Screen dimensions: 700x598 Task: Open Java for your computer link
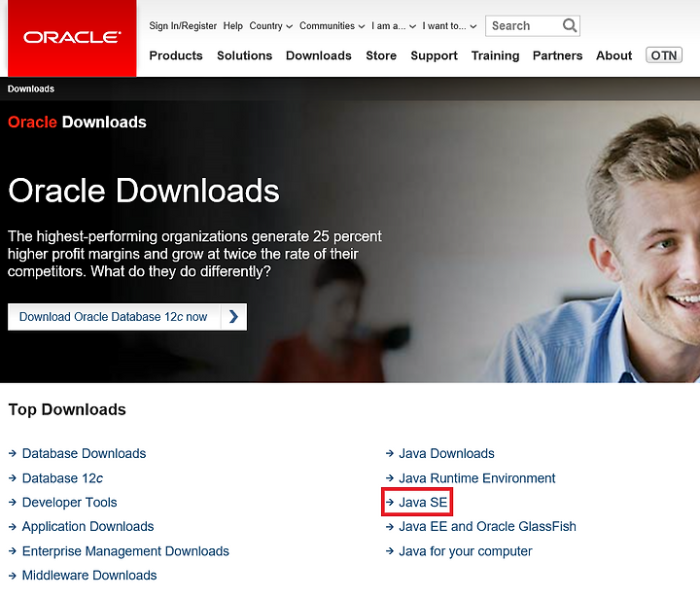[465, 551]
